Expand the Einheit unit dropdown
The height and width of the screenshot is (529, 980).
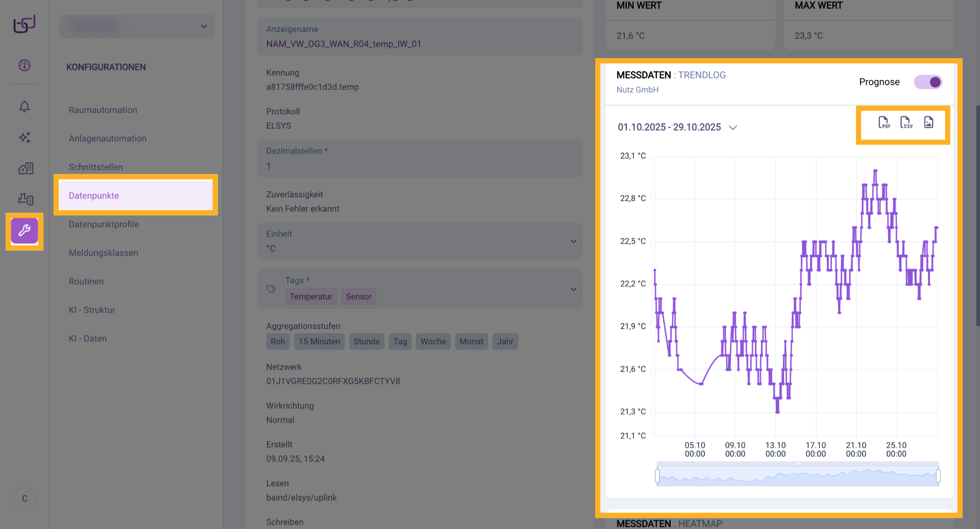[573, 241]
